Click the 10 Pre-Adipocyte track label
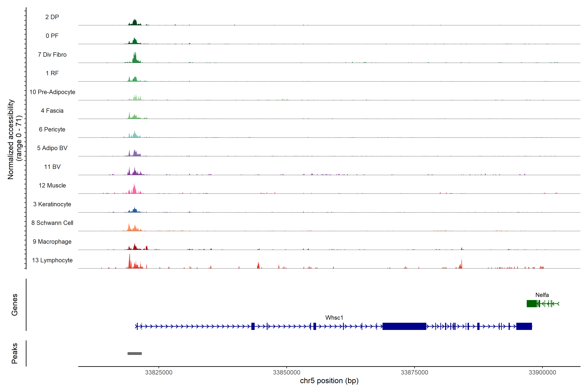Viewport: 588px width, 392px height. point(52,92)
